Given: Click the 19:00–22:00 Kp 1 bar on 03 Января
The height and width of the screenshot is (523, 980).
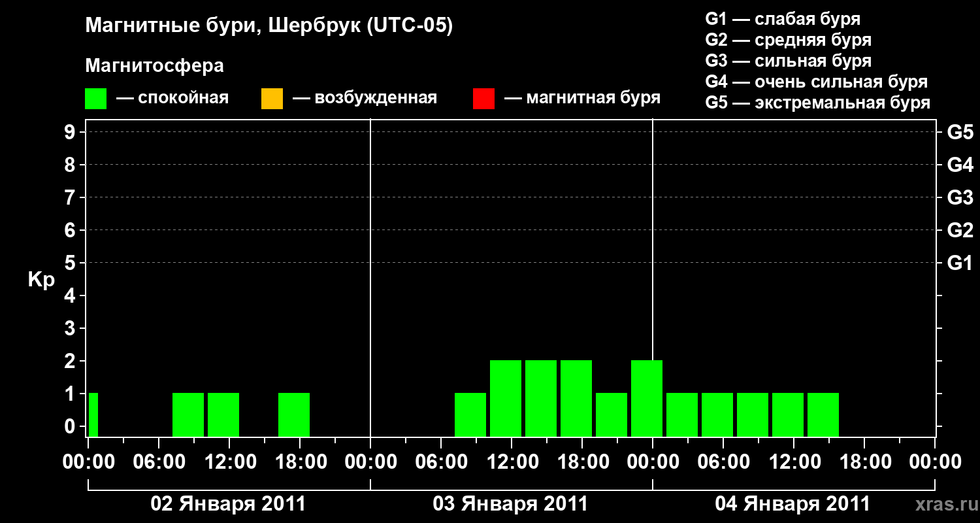Looking at the screenshot, I should 612,414.
